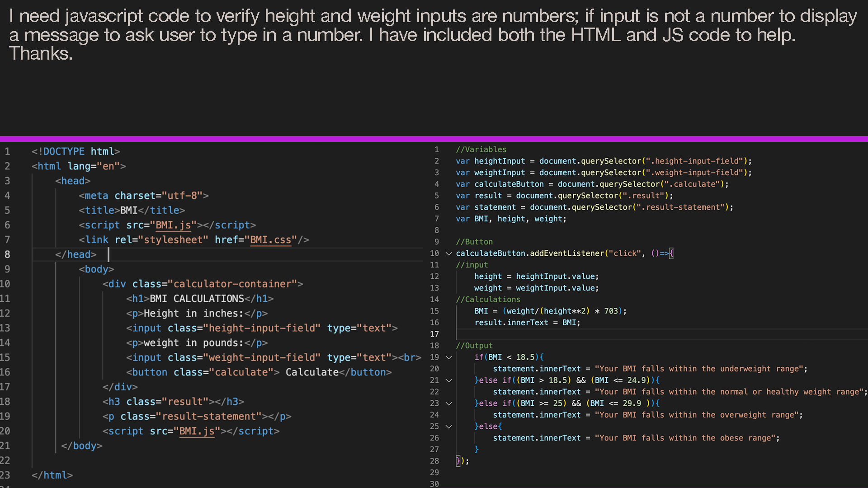Viewport: 868px width, 488px height.
Task: Place cursor on the closing head tag line
Action: [75, 254]
